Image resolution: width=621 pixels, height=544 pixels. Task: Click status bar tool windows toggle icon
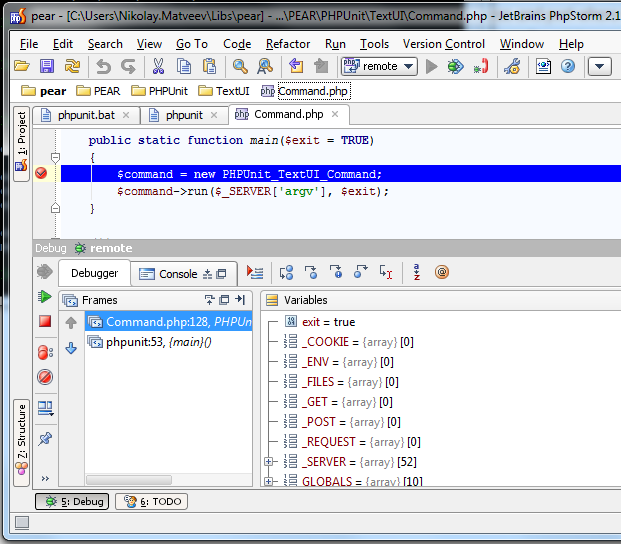pyautogui.click(x=22, y=523)
